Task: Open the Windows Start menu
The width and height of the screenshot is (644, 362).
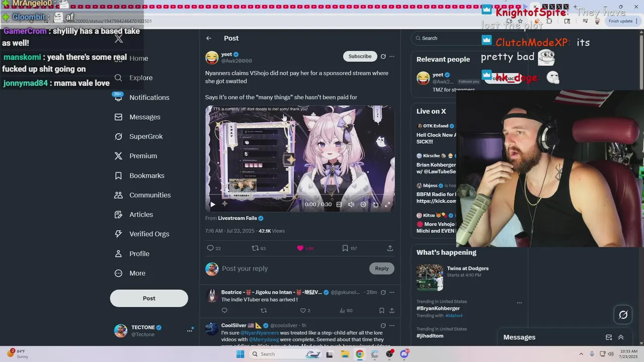Action: (x=240, y=354)
